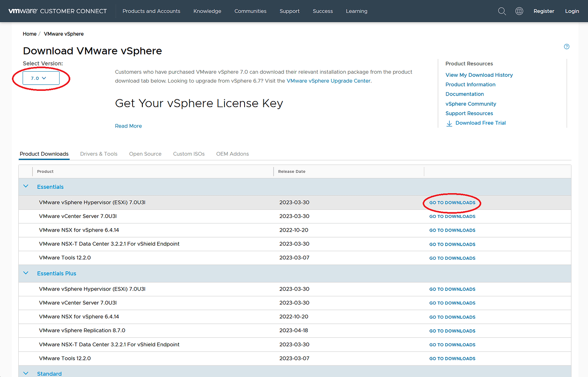The image size is (588, 377).
Task: Go to downloads for vSphere Replication 8.7.0
Action: click(x=452, y=331)
